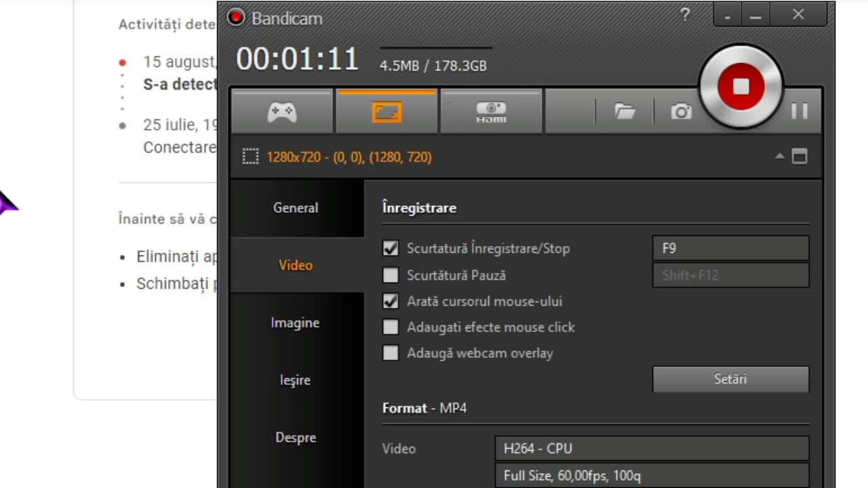Click the Format - MP4 heading
Viewport: 868px width, 488px height.
[425, 408]
